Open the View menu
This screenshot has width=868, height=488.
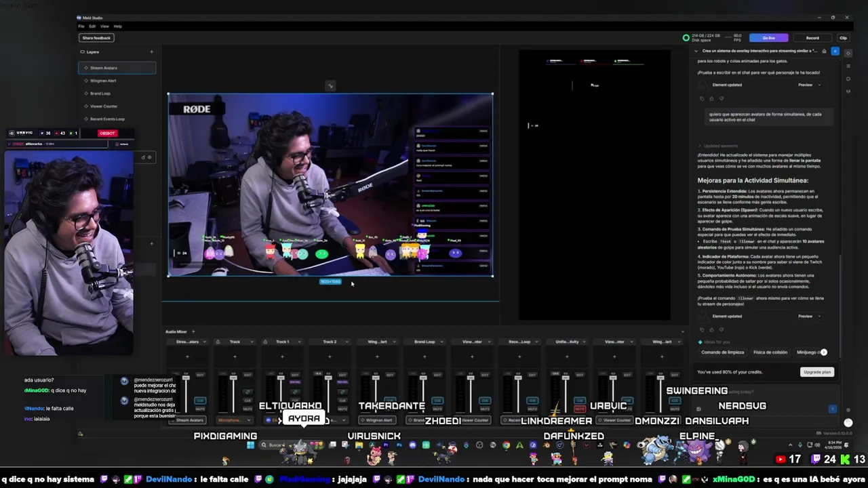pos(104,26)
